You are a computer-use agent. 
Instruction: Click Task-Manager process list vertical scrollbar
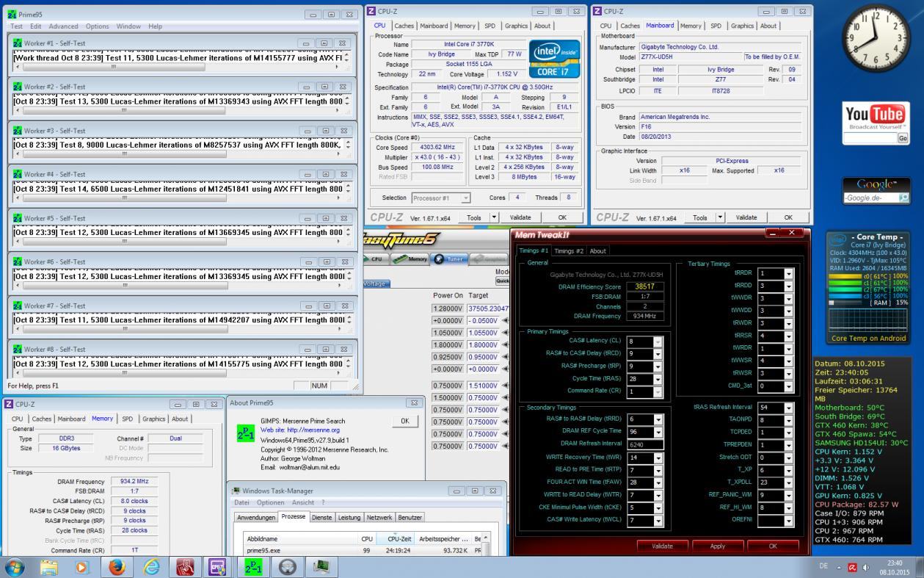click(484, 544)
